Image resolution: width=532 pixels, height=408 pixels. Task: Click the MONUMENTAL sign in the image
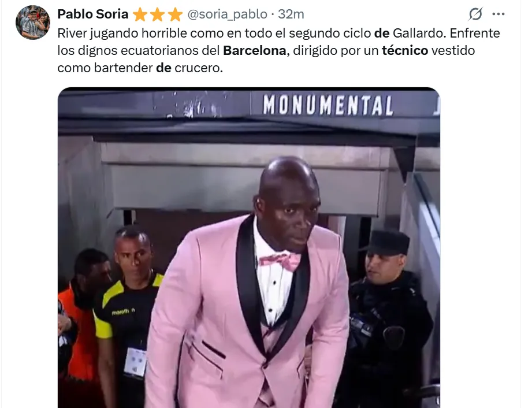point(328,105)
